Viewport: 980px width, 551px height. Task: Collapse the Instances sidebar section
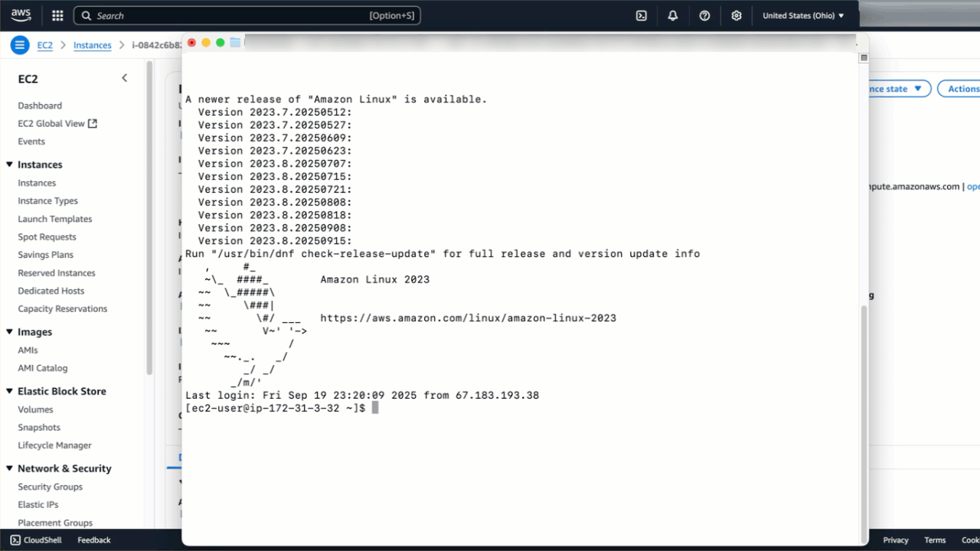[10, 165]
